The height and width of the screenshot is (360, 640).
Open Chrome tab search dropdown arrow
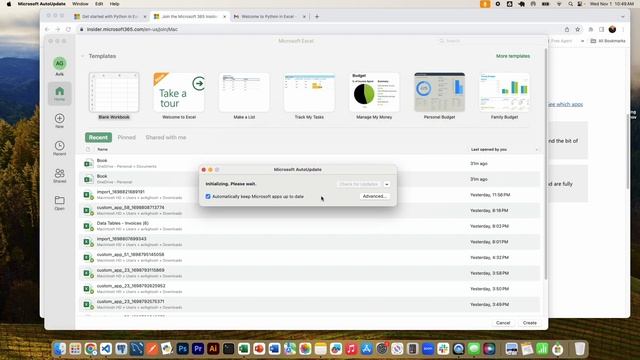[x=623, y=17]
